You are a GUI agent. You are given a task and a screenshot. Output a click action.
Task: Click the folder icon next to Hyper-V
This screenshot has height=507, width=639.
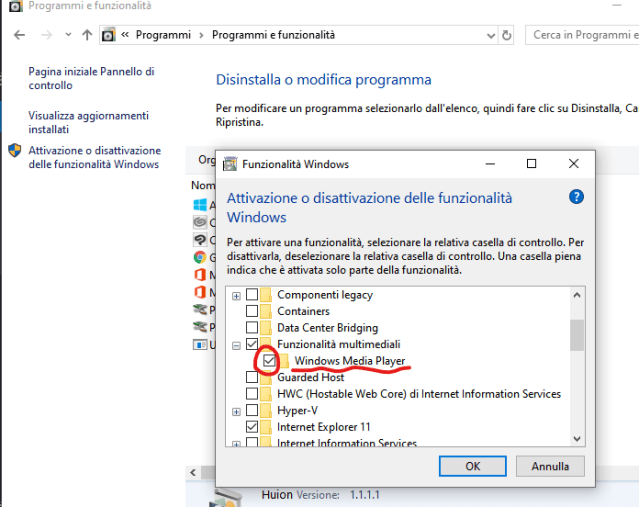[x=268, y=411]
